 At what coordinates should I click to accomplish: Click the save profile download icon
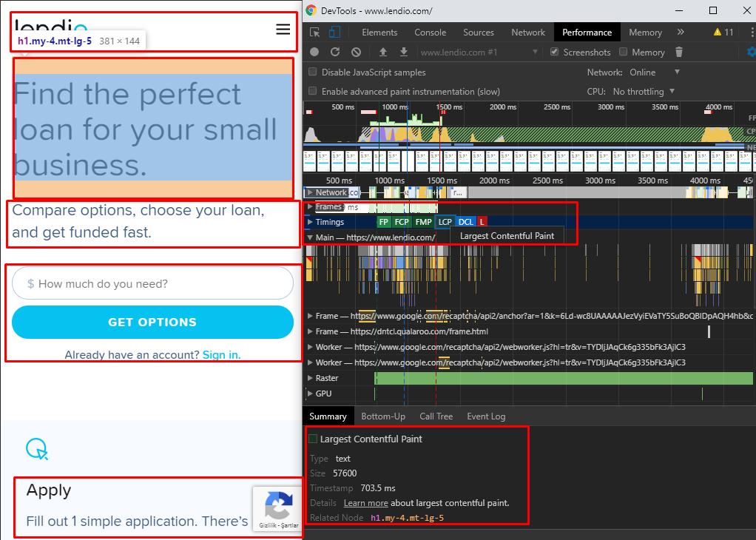(x=404, y=53)
